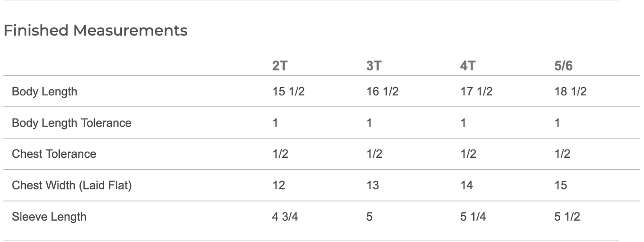Click the 18 1/2 body length value
The image size is (644, 242).
point(570,91)
